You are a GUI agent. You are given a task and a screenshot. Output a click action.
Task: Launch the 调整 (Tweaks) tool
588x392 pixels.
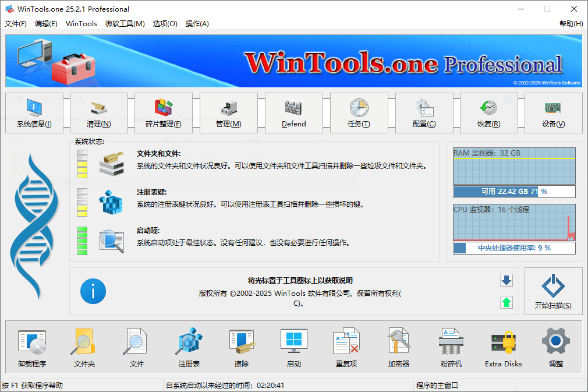[555, 347]
